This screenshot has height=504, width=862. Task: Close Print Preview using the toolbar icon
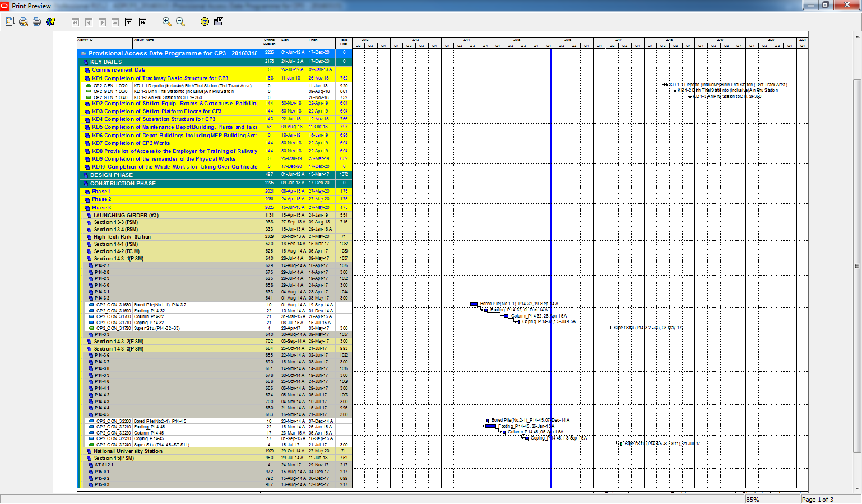point(219,21)
